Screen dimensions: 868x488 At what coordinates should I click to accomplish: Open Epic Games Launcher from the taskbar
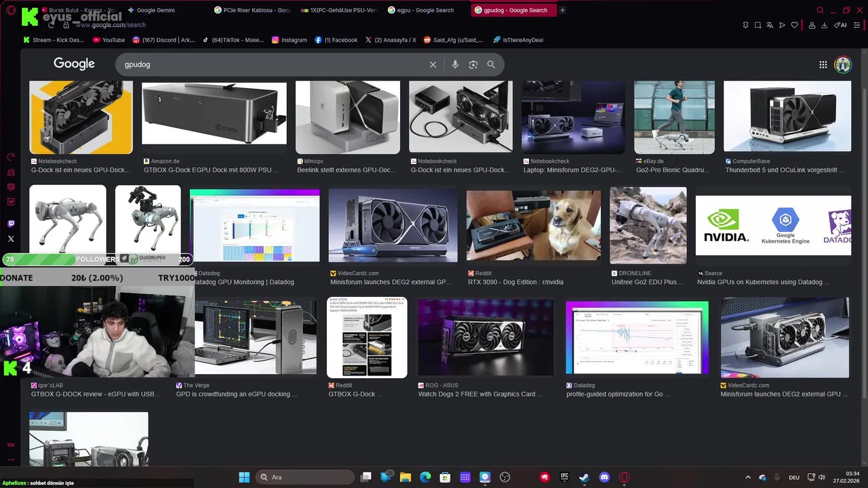564,477
